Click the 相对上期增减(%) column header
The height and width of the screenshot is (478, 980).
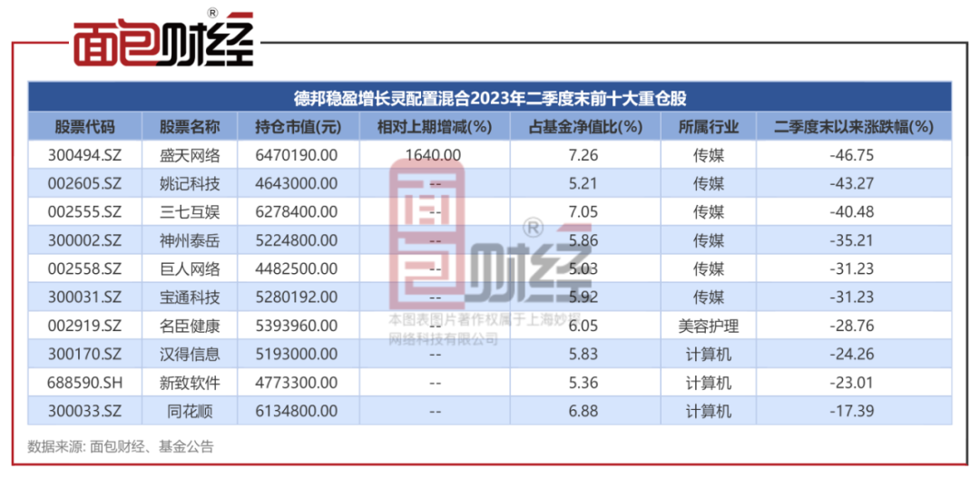tap(433, 126)
